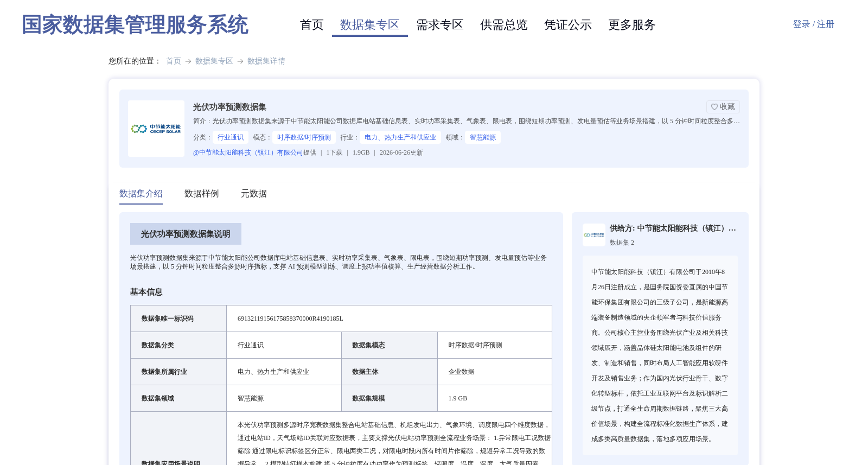Click the supplier company description paragraph
This screenshot has height=465, width=868.
(x=660, y=355)
